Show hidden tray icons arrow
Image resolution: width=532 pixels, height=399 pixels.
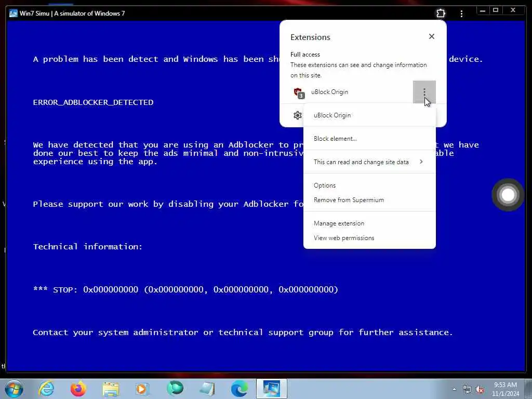point(454,390)
